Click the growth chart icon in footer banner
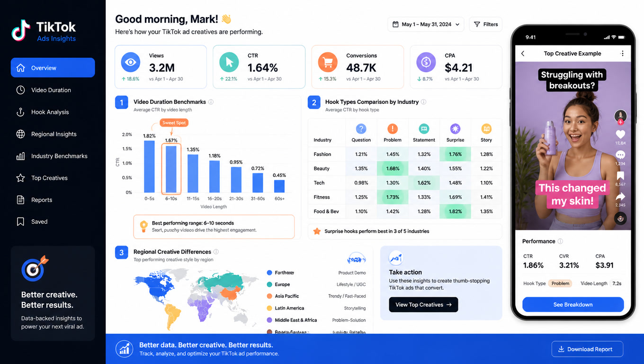The image size is (644, 364). point(125,349)
